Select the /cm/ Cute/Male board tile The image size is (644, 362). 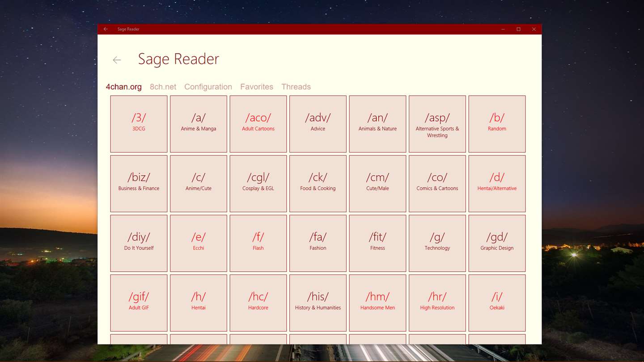[x=377, y=184]
